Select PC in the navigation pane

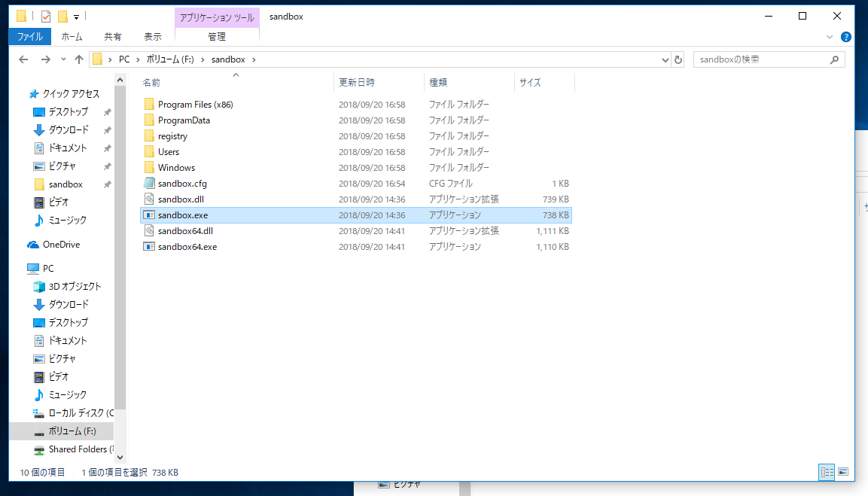tap(48, 269)
